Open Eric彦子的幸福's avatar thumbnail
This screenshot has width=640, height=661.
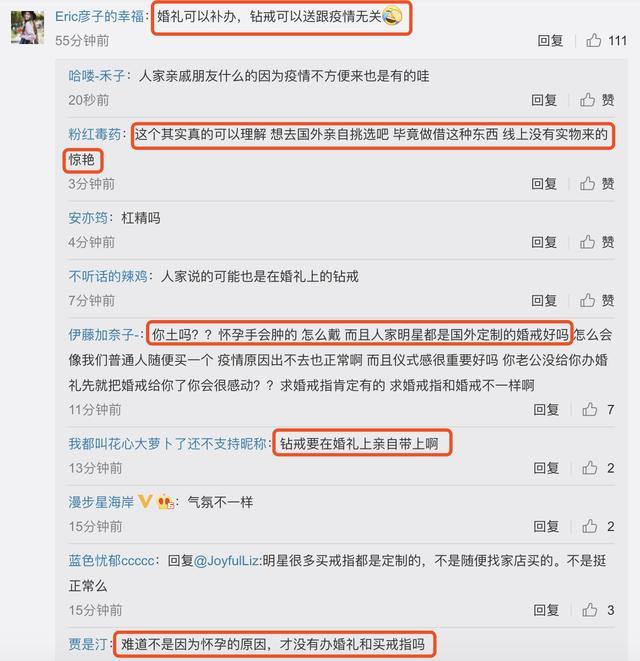tap(27, 28)
